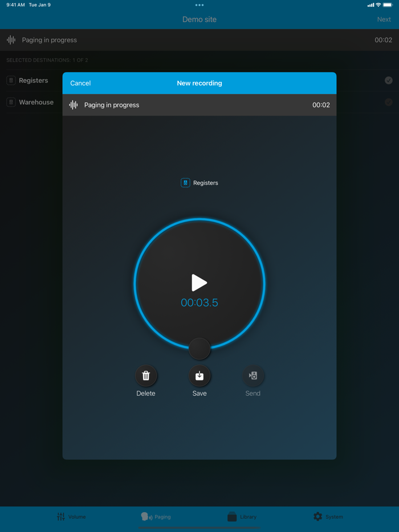Select the Warehouse row in background list
Screen dimensions: 399x532
[199, 102]
